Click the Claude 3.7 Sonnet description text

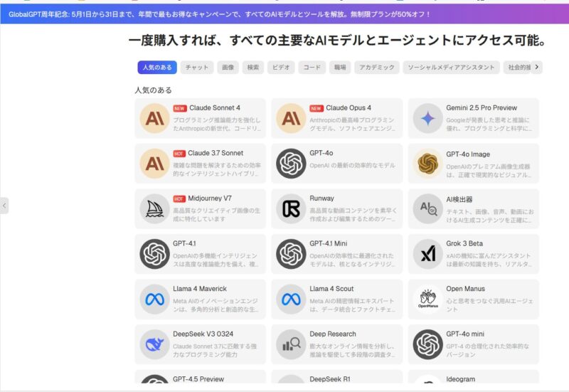217,169
